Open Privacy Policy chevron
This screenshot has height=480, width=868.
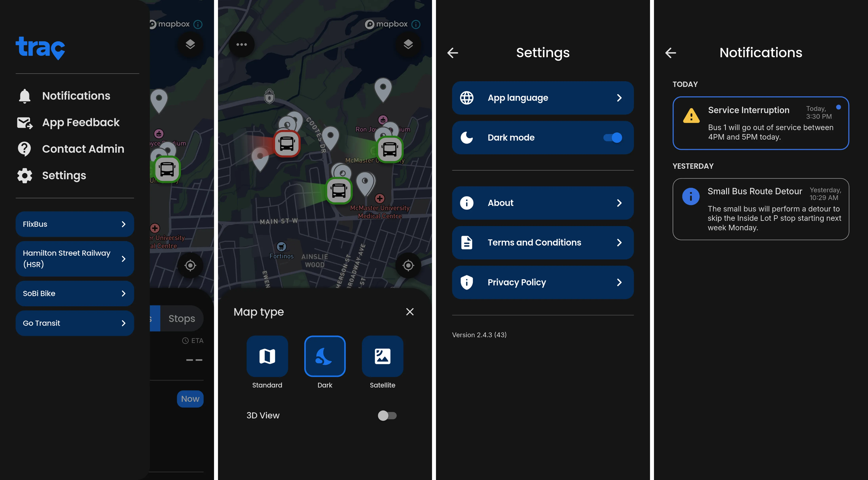coord(619,282)
